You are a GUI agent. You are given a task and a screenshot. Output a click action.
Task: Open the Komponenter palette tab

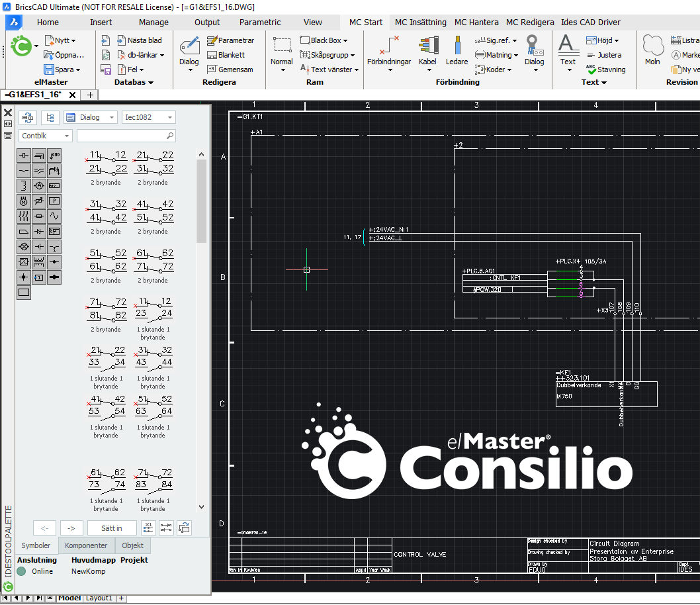click(86, 545)
